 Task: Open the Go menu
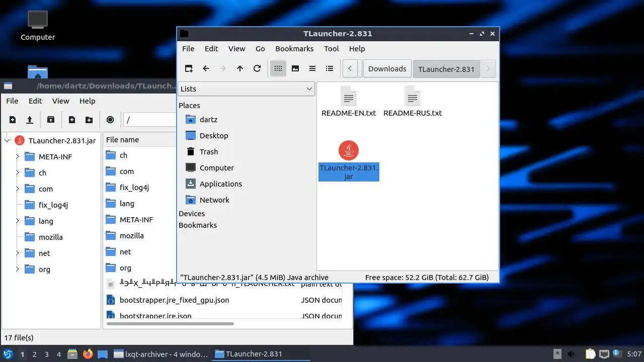[x=260, y=49]
